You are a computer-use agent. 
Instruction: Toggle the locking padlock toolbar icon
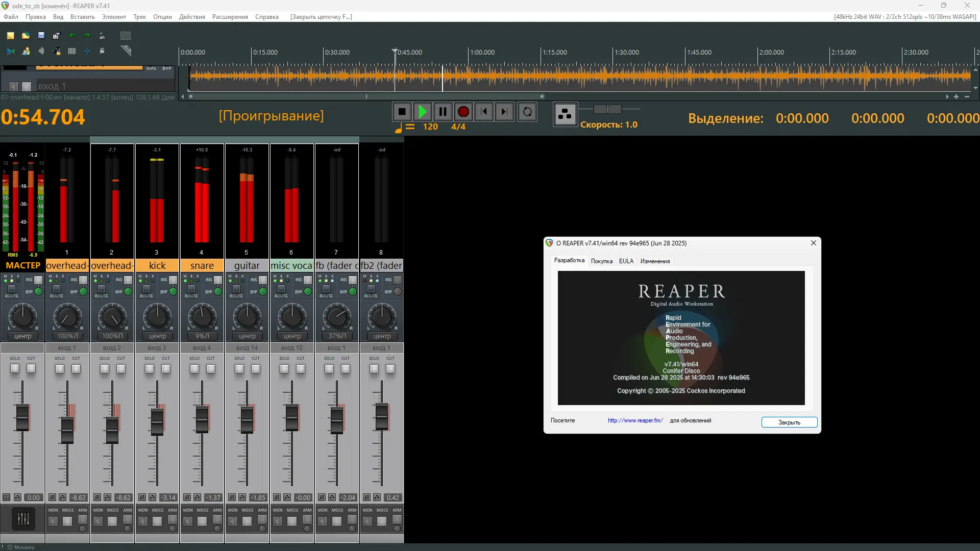tap(102, 51)
